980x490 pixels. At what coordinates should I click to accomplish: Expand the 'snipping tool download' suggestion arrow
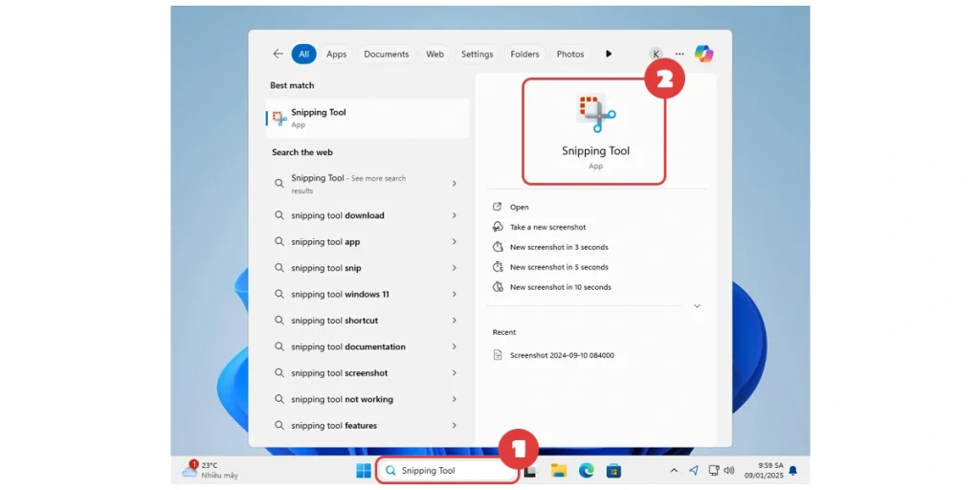[x=454, y=215]
